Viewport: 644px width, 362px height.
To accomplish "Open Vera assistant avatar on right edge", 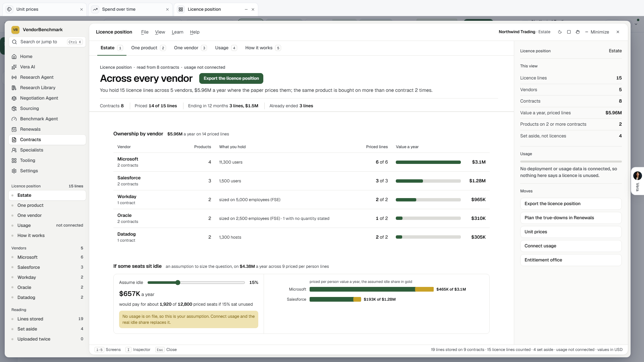I will 638,176.
